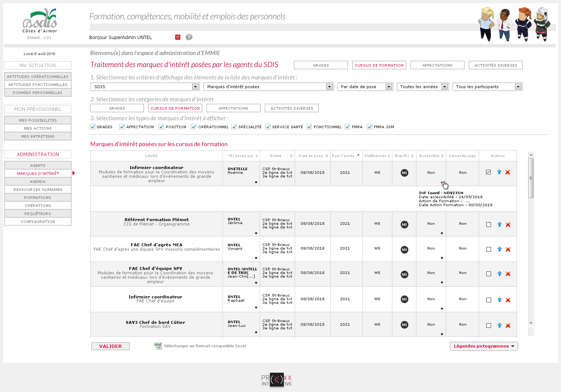Click blue up arrow for UNTEL Raphaël row
The width and height of the screenshot is (561, 392).
(499, 300)
